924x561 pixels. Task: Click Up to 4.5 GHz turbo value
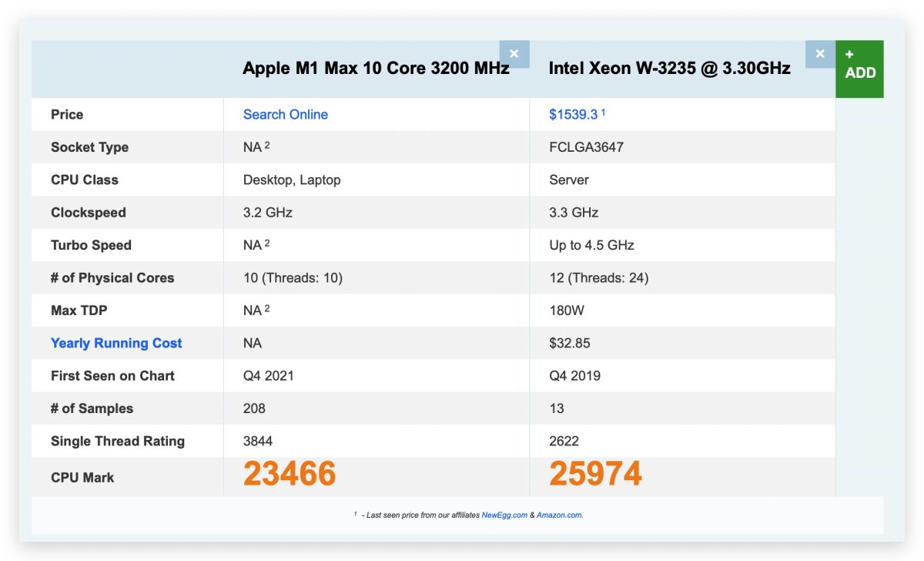point(591,245)
